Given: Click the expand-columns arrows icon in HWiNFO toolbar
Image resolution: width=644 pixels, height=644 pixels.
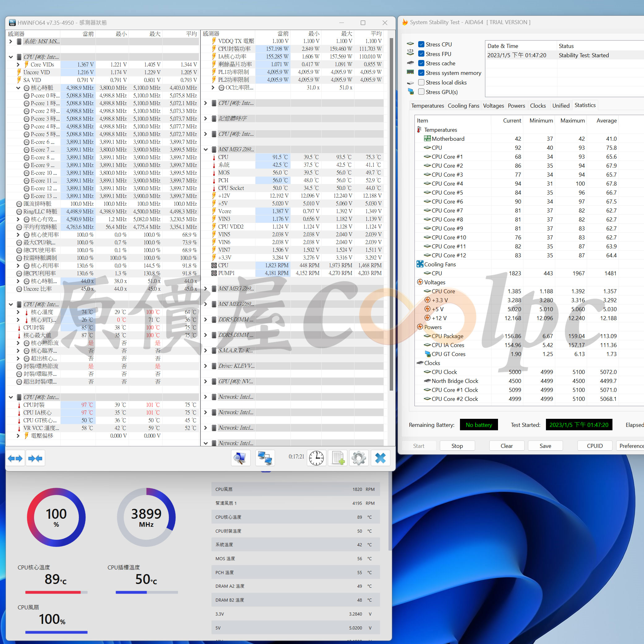Looking at the screenshot, I should [15, 458].
